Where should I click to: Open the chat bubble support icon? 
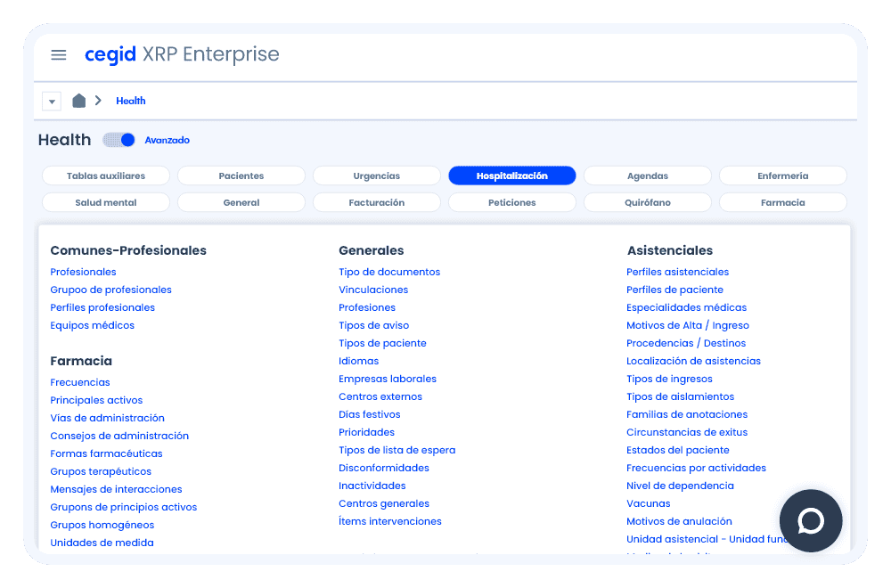pyautogui.click(x=810, y=521)
